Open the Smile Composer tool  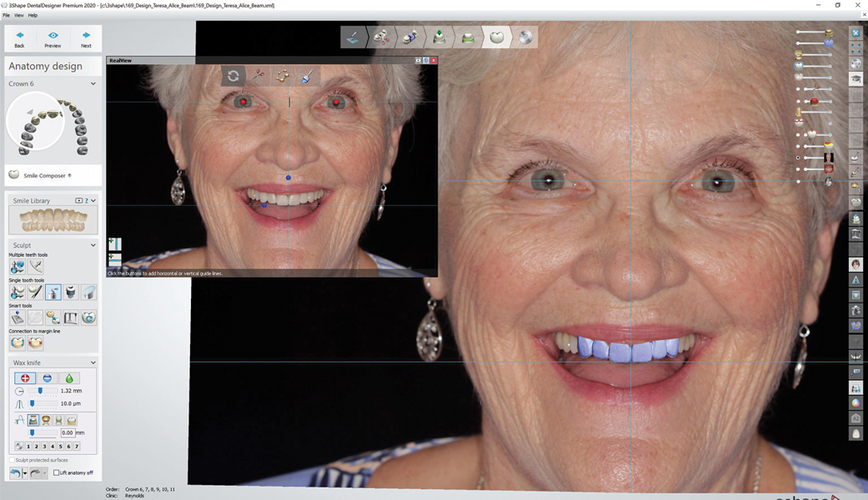click(40, 175)
